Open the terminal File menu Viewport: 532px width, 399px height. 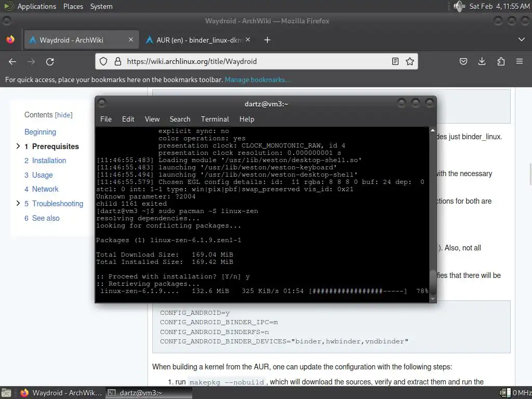[x=106, y=119]
